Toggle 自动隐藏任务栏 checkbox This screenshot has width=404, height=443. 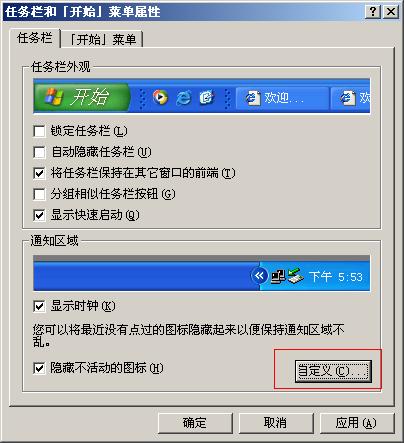click(39, 152)
